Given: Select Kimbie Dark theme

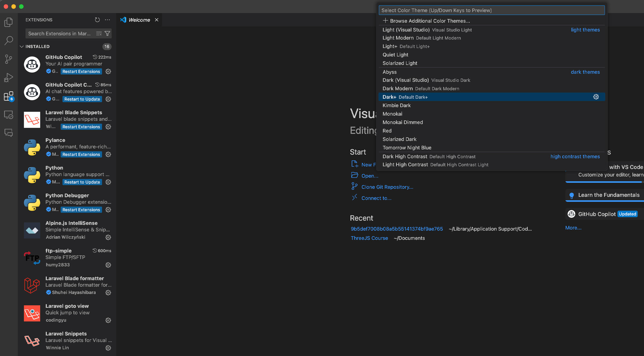Looking at the screenshot, I should [492, 105].
